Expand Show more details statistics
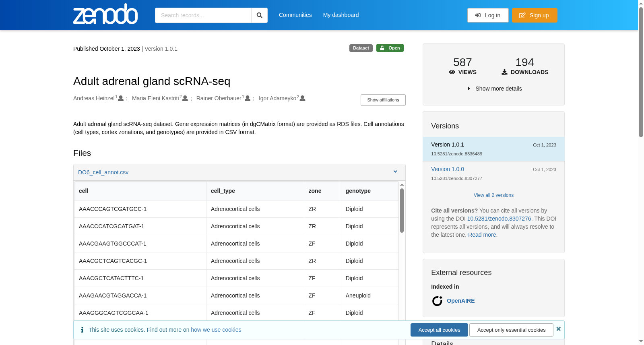This screenshot has width=644, height=345. click(494, 89)
